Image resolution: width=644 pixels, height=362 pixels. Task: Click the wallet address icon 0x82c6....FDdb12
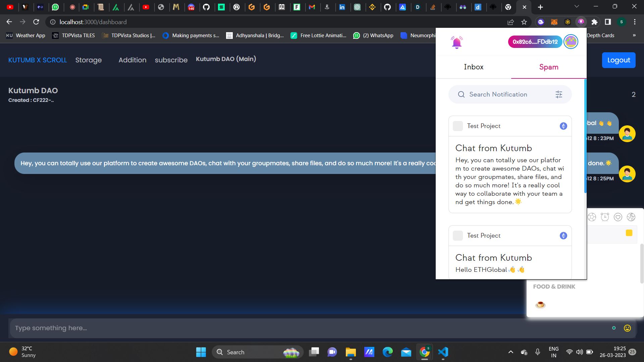tap(535, 42)
